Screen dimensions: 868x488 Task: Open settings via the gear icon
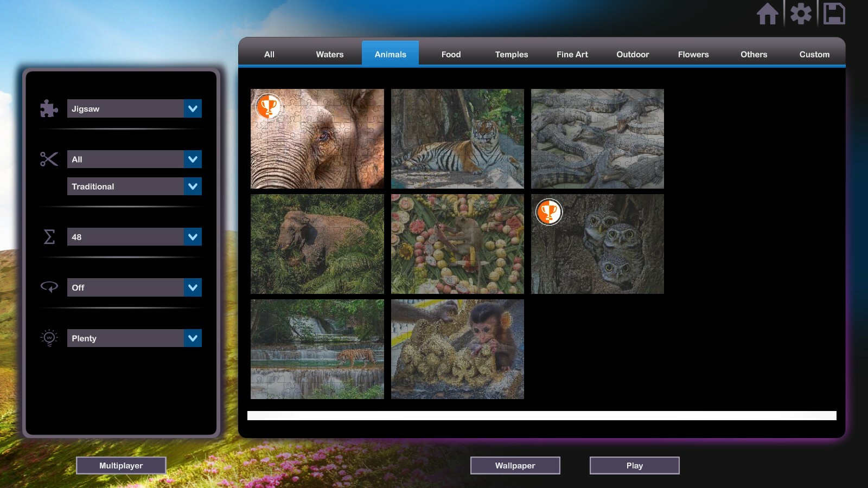pos(802,14)
